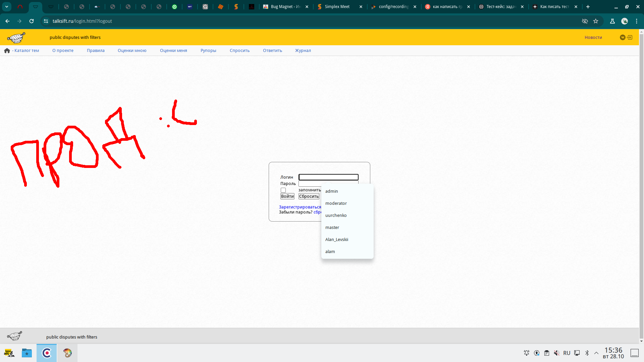Click the VK social network icon
The image size is (644, 362).
click(x=623, y=38)
